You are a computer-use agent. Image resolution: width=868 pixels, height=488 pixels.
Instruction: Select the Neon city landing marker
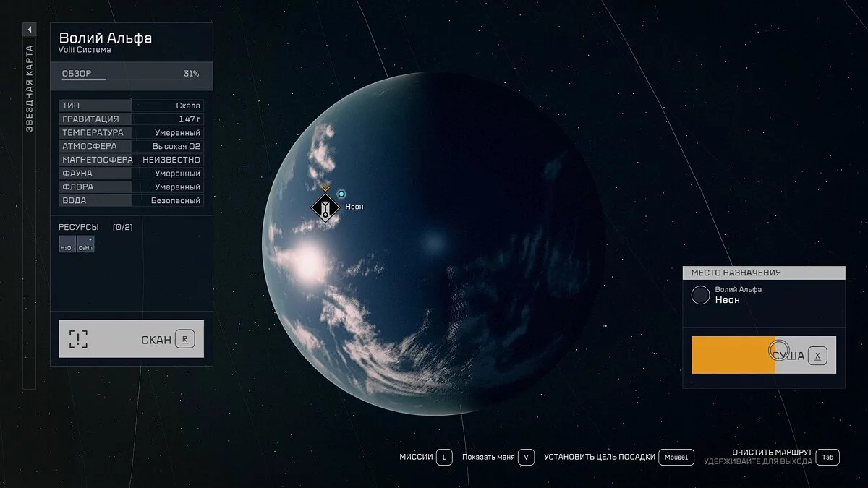(x=325, y=208)
